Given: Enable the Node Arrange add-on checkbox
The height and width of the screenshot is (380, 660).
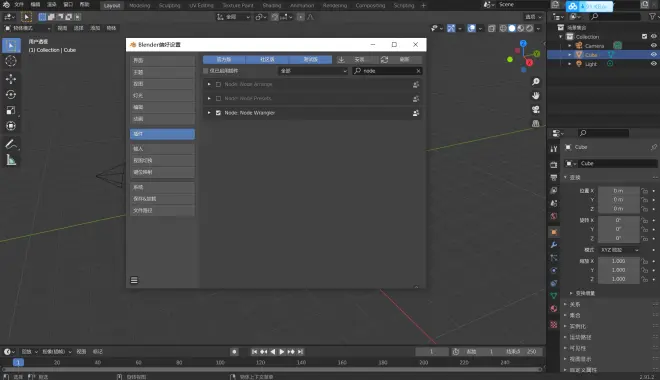Looking at the screenshot, I should tap(218, 84).
